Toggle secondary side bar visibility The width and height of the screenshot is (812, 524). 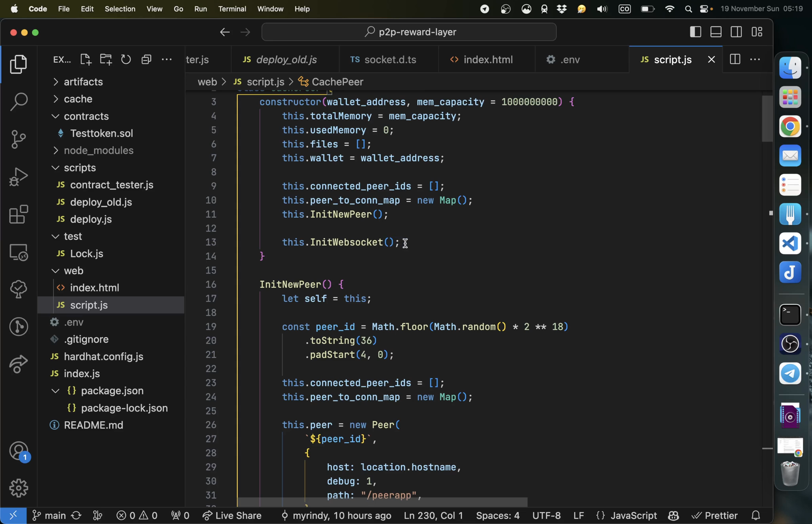click(736, 32)
